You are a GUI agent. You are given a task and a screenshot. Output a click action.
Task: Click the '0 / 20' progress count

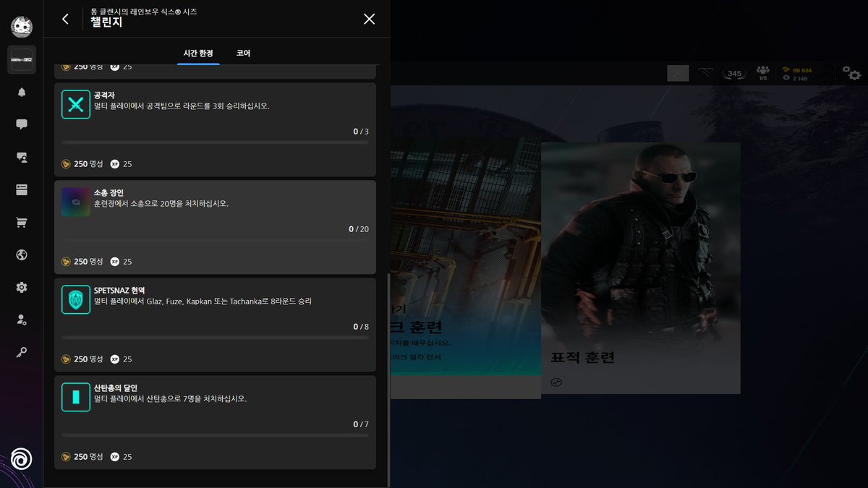(359, 229)
